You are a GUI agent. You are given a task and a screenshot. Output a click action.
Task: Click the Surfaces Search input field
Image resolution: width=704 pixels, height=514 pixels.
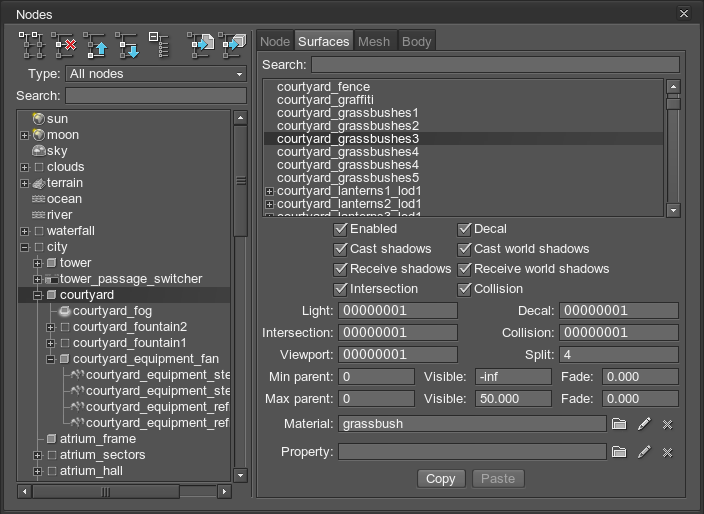(x=495, y=65)
